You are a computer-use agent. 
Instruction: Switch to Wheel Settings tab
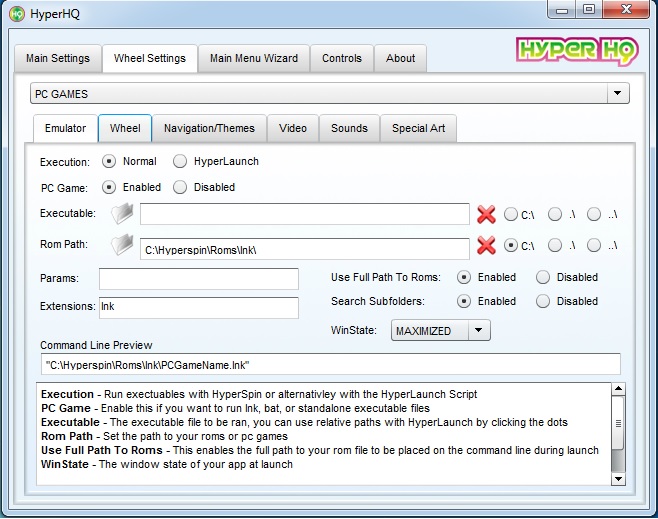(x=150, y=58)
